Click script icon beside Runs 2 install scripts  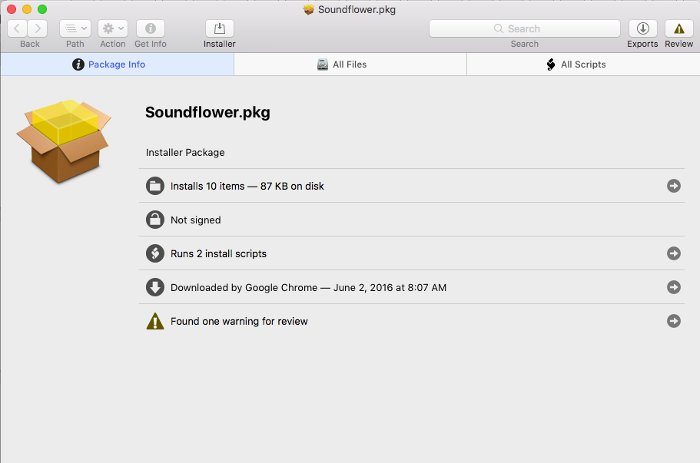[155, 254]
